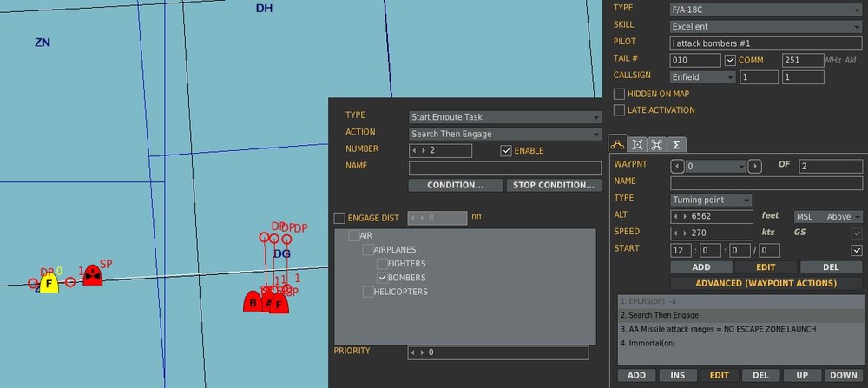868x388 pixels.
Task: Check the AIRPLANES target box
Action: 367,250
